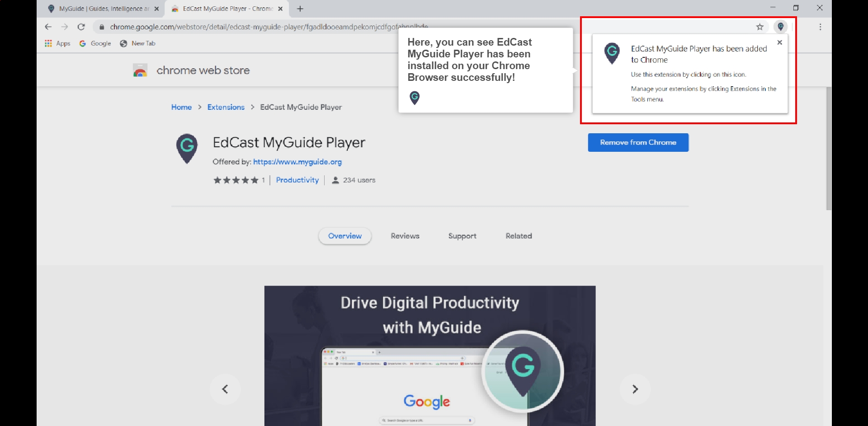Open the https://www.myguide.org developer link
The image size is (868, 426).
point(297,162)
